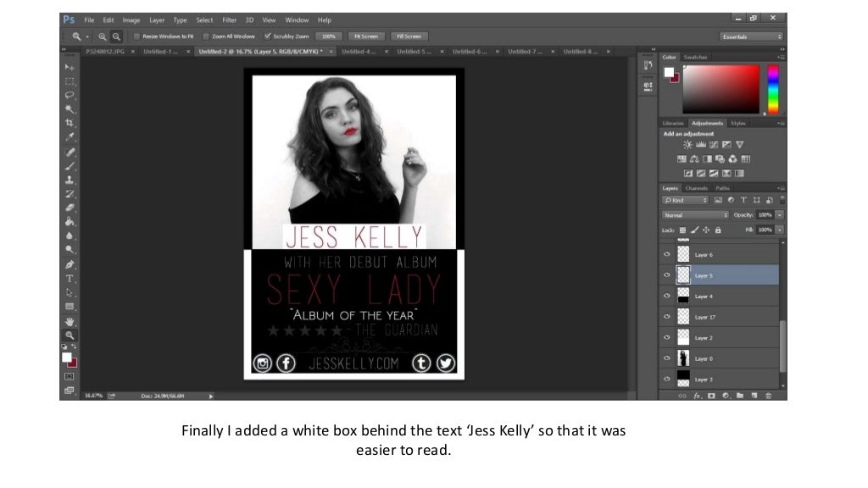Hide Layer 6 using eye icon
The image size is (868, 488).
click(667, 254)
